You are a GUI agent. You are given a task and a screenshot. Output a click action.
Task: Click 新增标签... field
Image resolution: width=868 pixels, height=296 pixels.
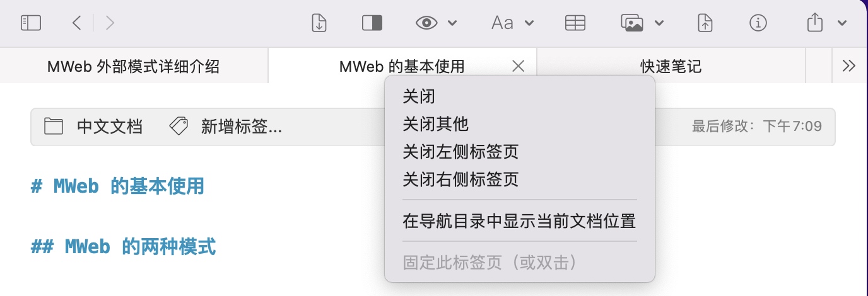coord(242,127)
